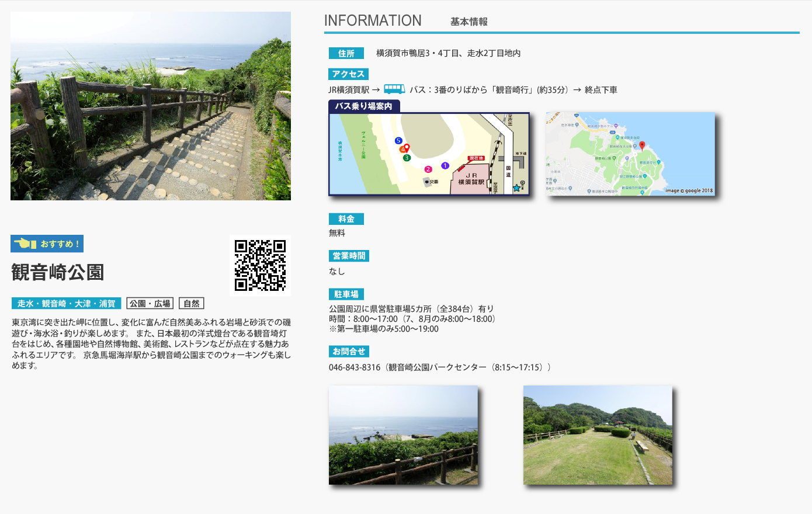
Task: Click the blue star on bus map
Action: [x=516, y=188]
